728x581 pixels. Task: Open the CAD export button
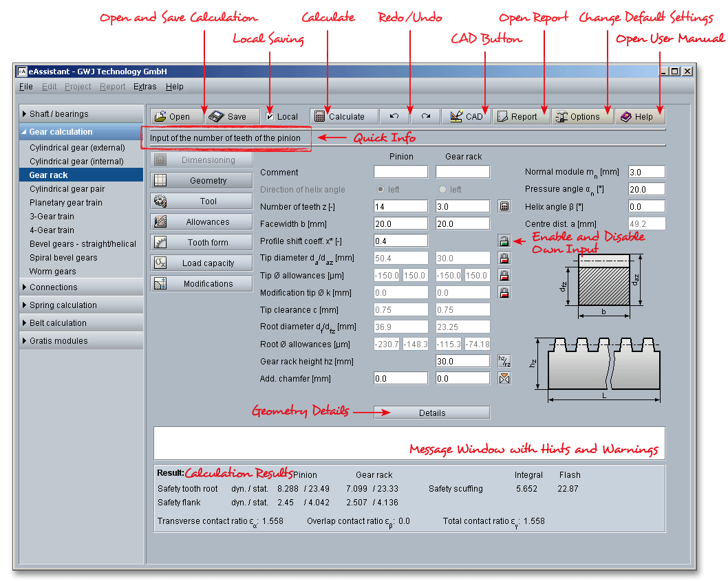click(466, 117)
